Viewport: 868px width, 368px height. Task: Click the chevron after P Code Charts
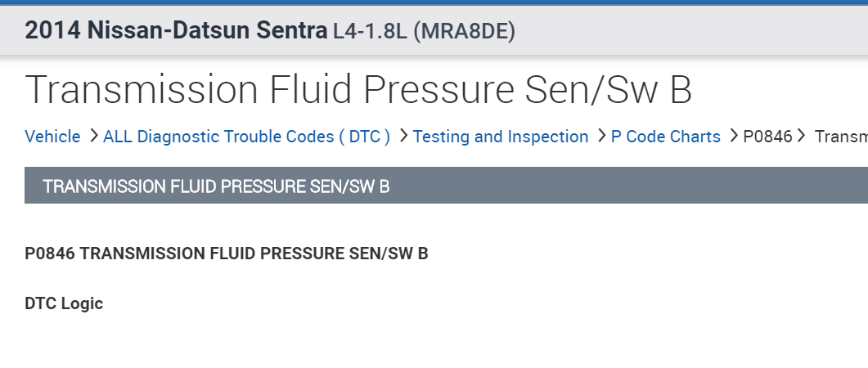[x=733, y=137]
